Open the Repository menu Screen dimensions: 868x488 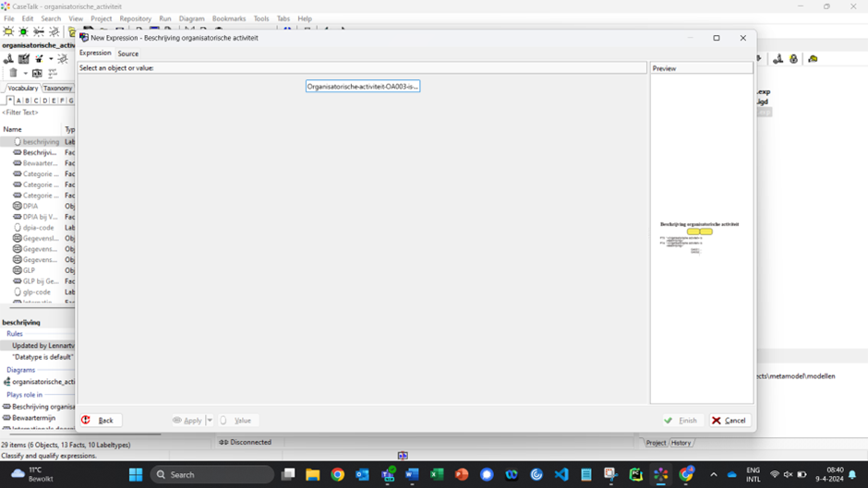coord(135,18)
